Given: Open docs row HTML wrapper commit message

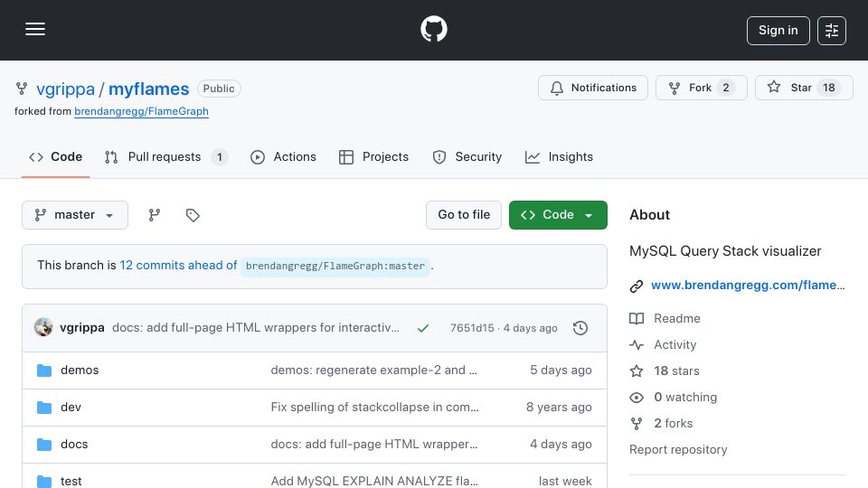Looking at the screenshot, I should tap(374, 445).
